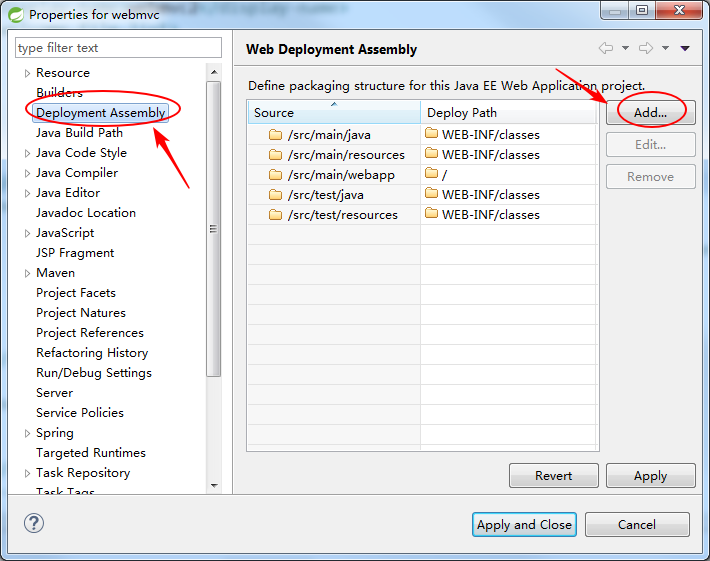This screenshot has width=710, height=561.
Task: Select Deployment Assembly in the tree
Action: [101, 113]
